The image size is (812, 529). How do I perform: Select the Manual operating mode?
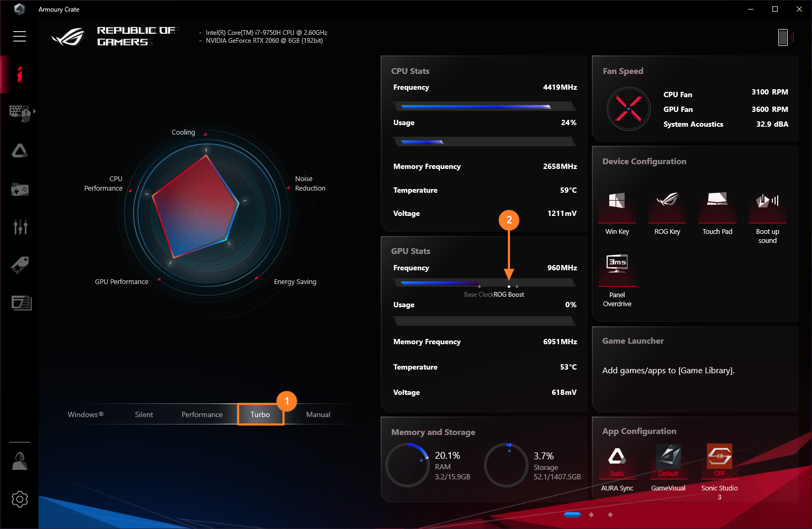tap(318, 414)
